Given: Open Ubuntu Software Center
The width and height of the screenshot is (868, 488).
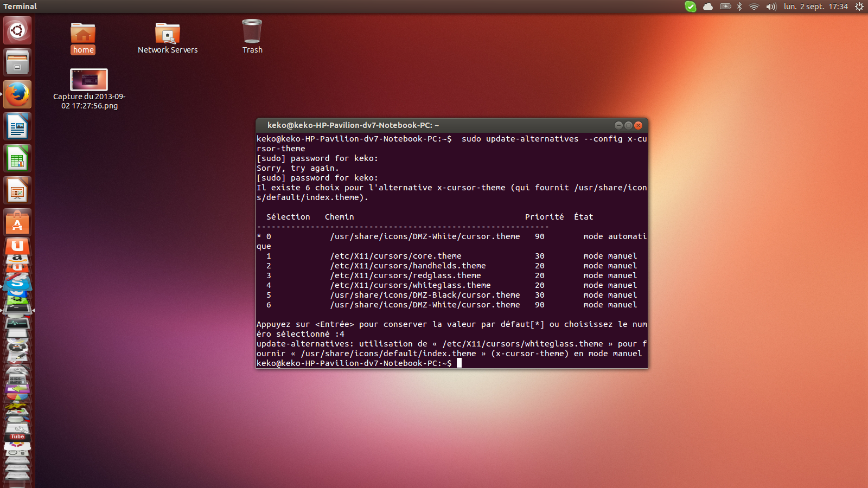Looking at the screenshot, I should point(17,222).
